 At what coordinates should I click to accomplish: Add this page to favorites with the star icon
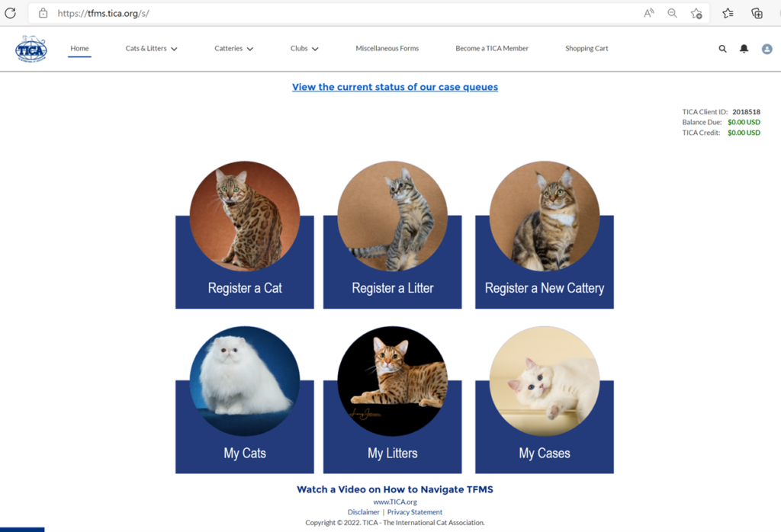point(696,14)
